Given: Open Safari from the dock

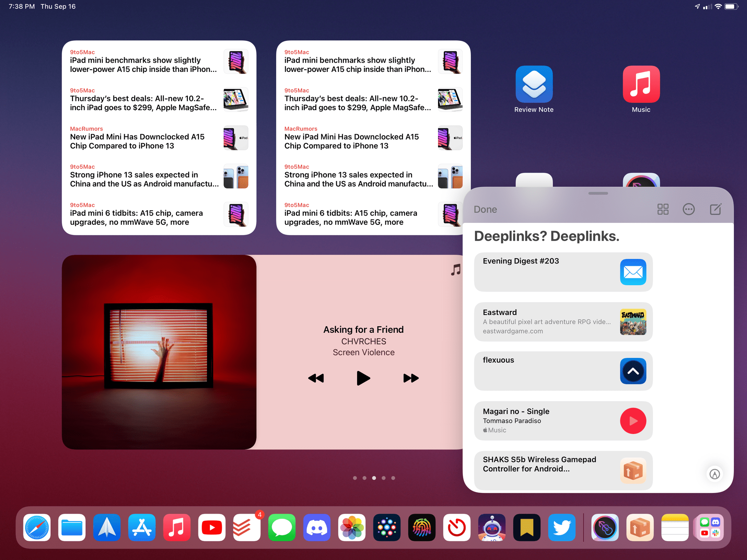Looking at the screenshot, I should pyautogui.click(x=37, y=528).
